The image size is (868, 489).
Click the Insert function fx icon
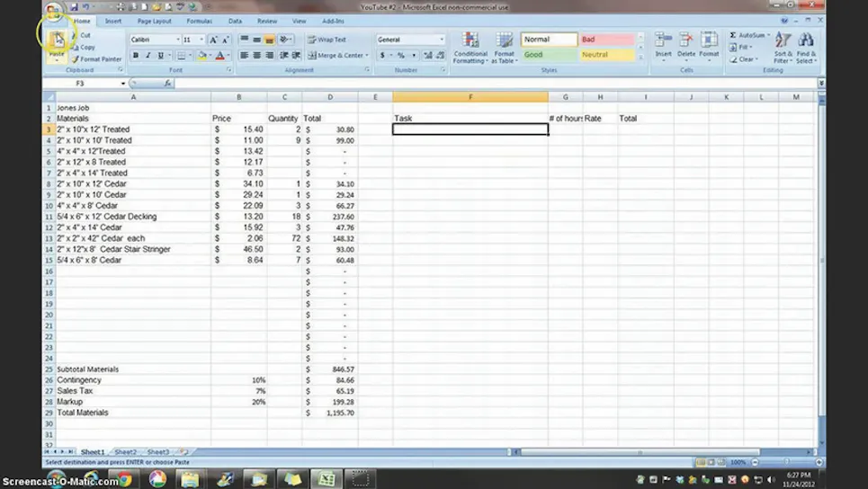click(168, 84)
